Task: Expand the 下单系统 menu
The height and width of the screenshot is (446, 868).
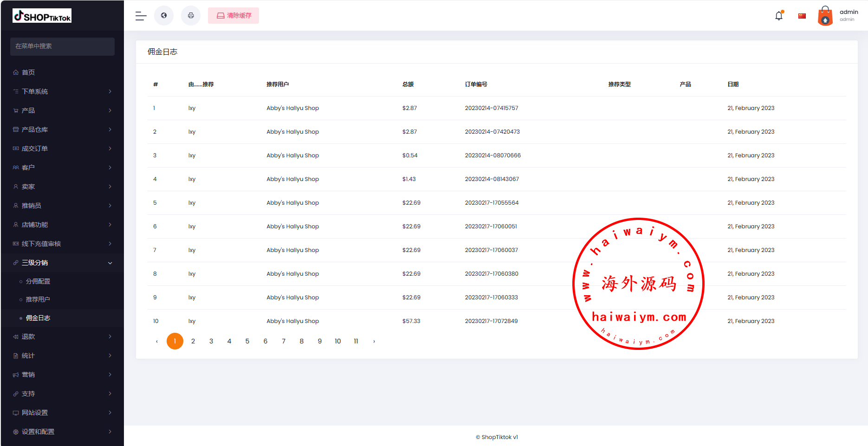Action: (x=62, y=91)
